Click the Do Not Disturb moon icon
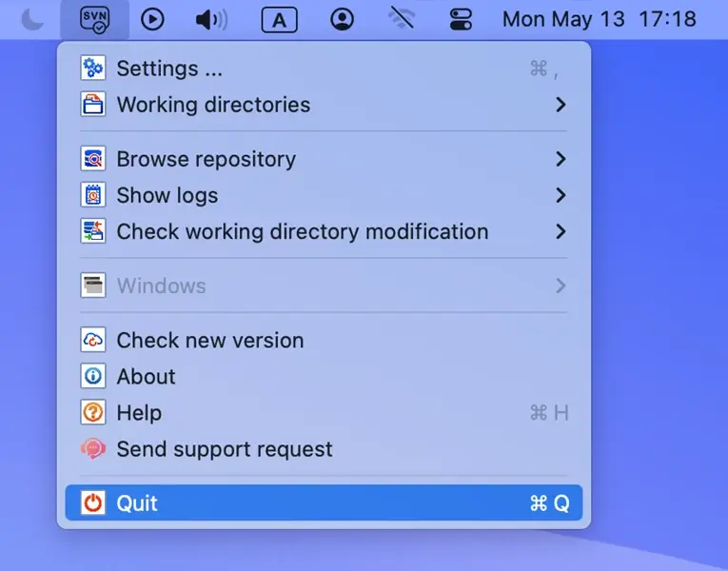Screen dimensions: 728x571 pyautogui.click(x=32, y=19)
